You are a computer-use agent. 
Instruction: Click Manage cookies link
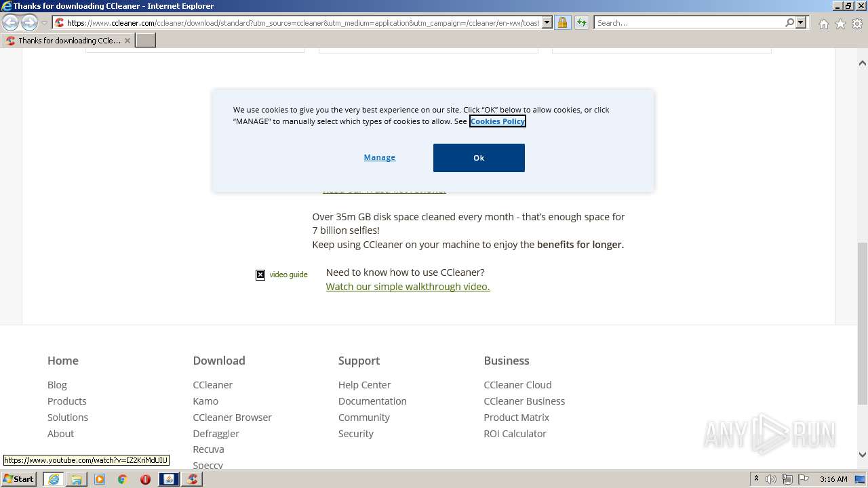pyautogui.click(x=380, y=157)
